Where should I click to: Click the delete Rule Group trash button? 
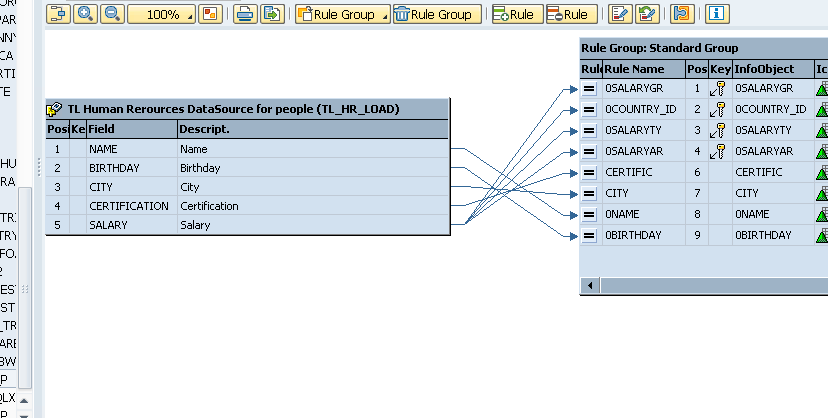click(x=437, y=14)
